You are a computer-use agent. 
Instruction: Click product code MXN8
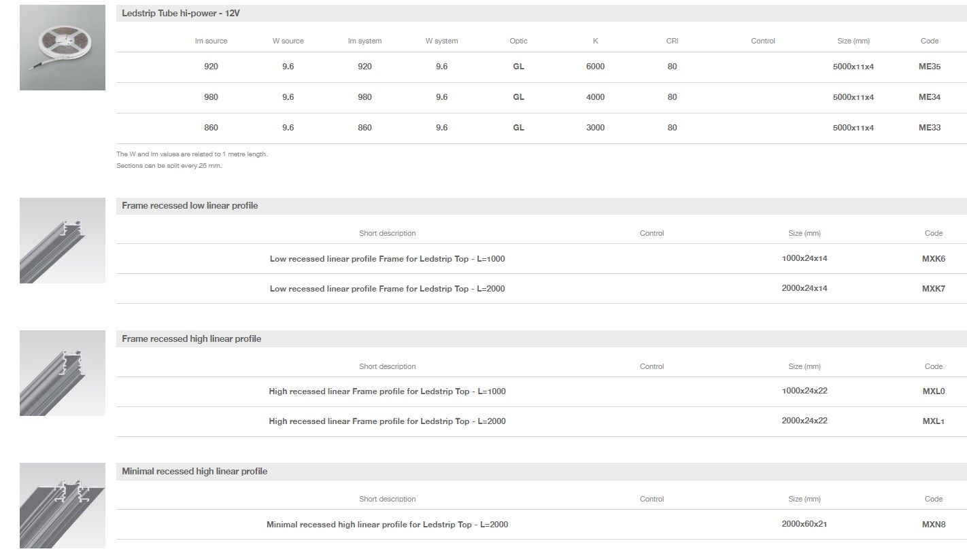click(933, 525)
